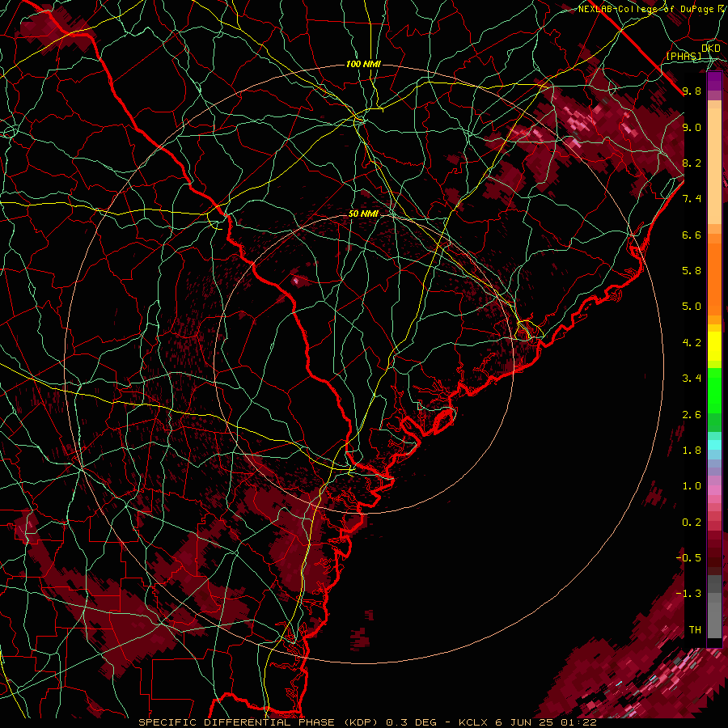Select the -0.5 value on the color scale

pos(688,557)
